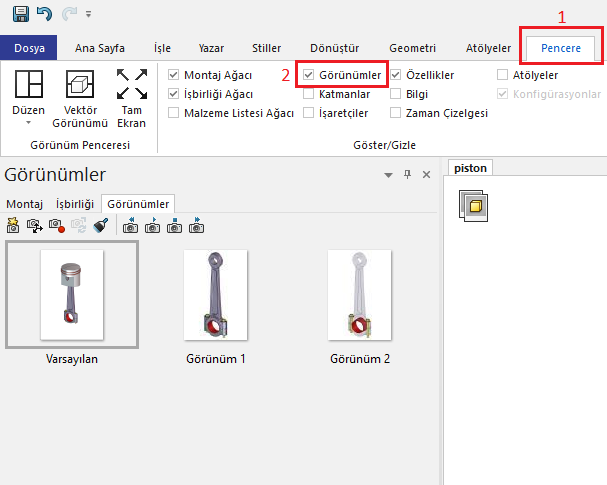Image resolution: width=607 pixels, height=485 pixels.
Task: Close the Görünümler panel
Action: tap(426, 175)
